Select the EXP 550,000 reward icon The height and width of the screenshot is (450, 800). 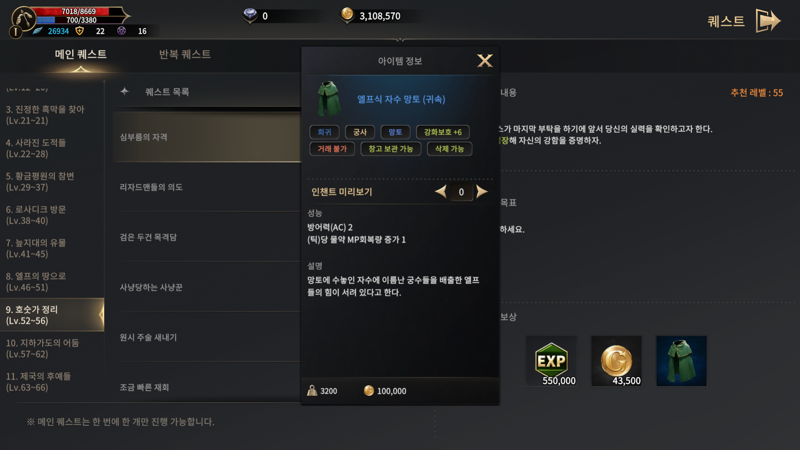click(551, 361)
